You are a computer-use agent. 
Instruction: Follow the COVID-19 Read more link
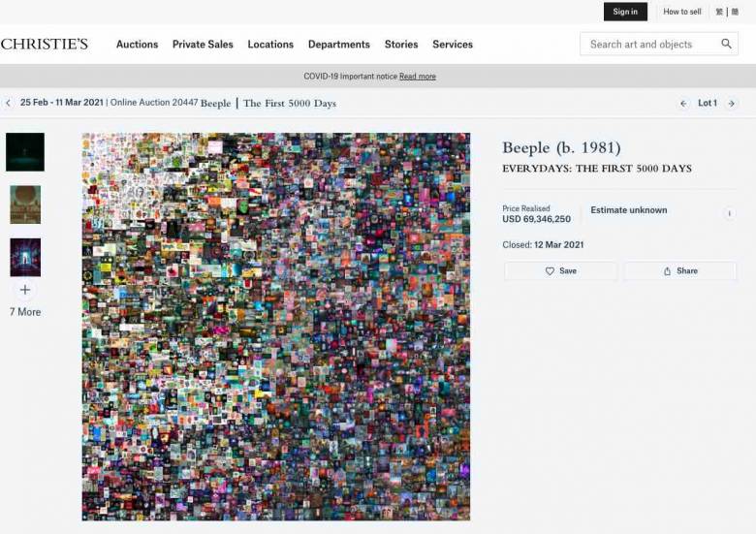(418, 77)
